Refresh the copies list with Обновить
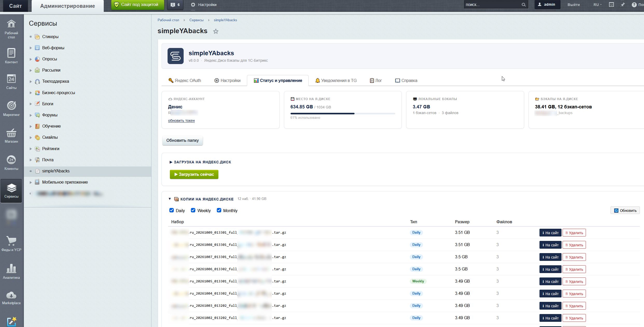 pyautogui.click(x=625, y=210)
